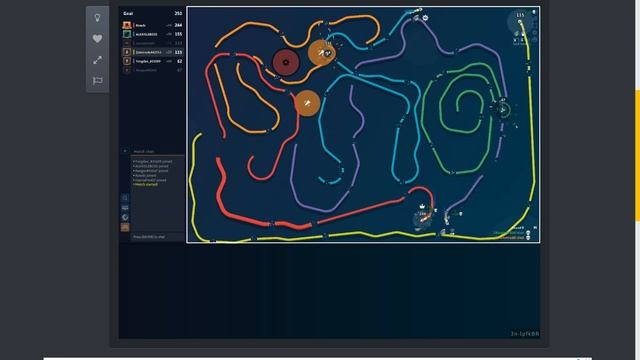Select the scoreboard player with 244 points
This screenshot has height=360, width=640.
152,25
